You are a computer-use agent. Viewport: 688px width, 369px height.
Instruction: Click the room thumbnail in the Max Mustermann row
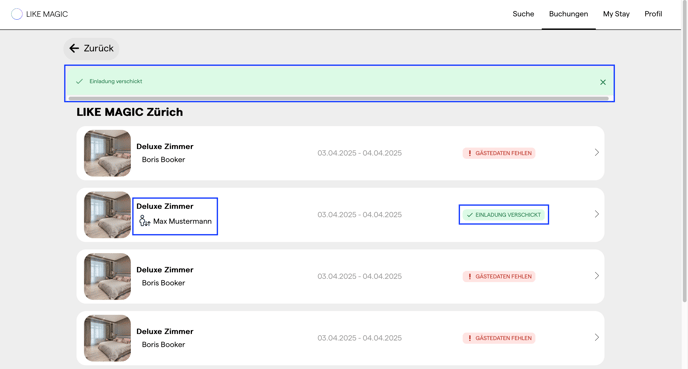pos(108,215)
